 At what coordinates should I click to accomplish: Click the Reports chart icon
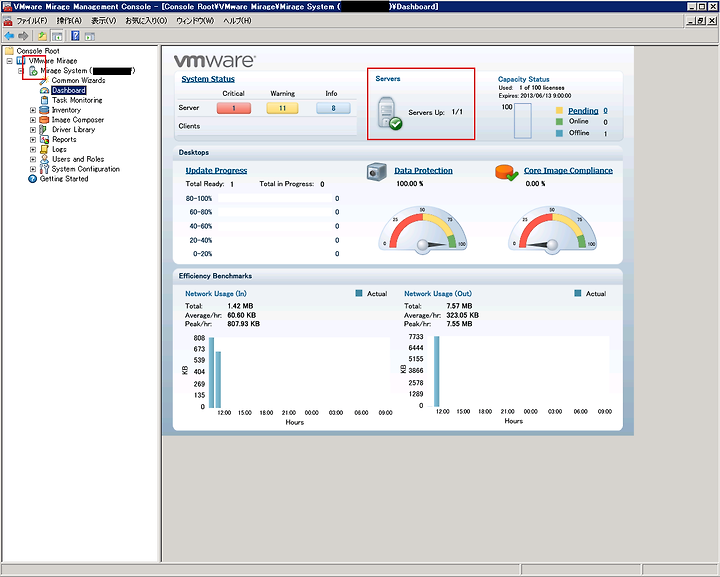(44, 140)
